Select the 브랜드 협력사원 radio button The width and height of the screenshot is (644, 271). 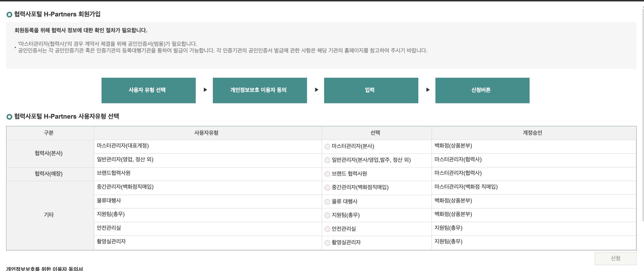327,174
